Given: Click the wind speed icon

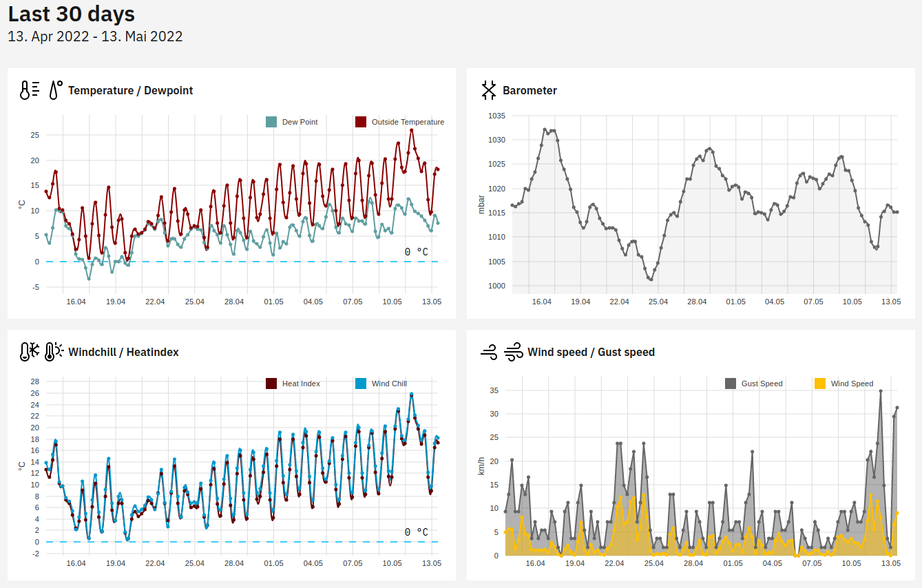Looking at the screenshot, I should pos(489,352).
